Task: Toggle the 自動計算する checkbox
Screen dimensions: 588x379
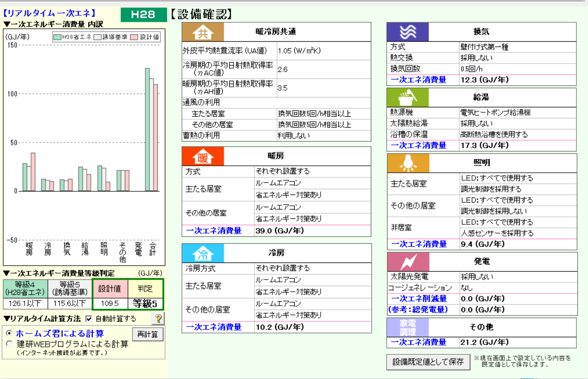Action: pos(89,319)
